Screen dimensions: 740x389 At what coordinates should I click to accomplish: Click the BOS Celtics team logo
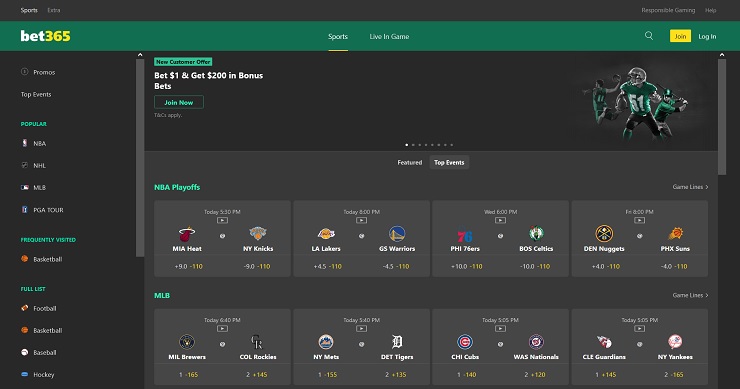(536, 234)
